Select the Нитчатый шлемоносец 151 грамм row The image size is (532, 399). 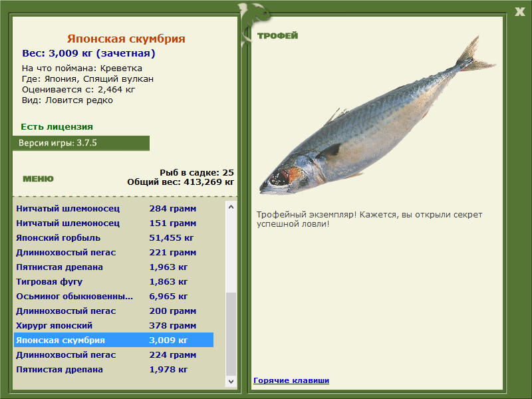point(114,223)
